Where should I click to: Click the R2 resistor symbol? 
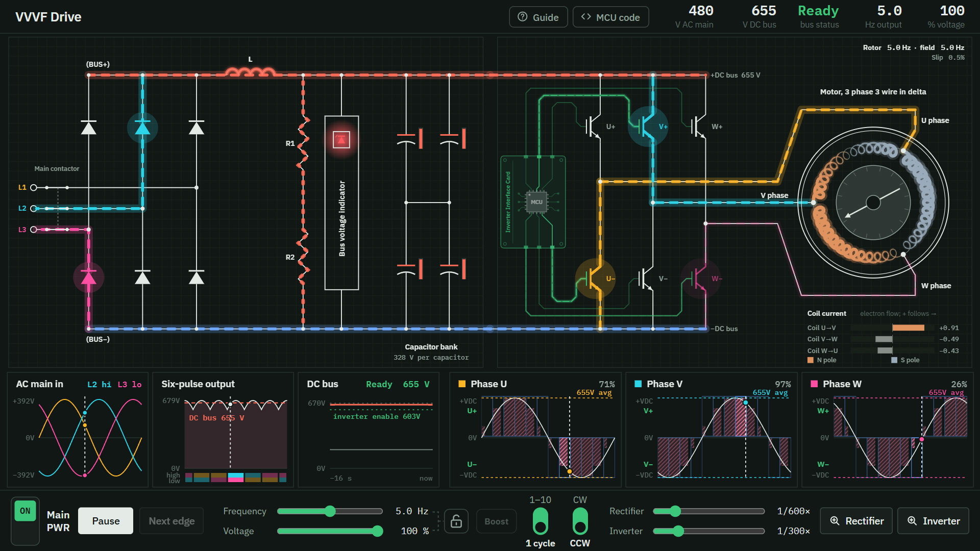pos(303,257)
